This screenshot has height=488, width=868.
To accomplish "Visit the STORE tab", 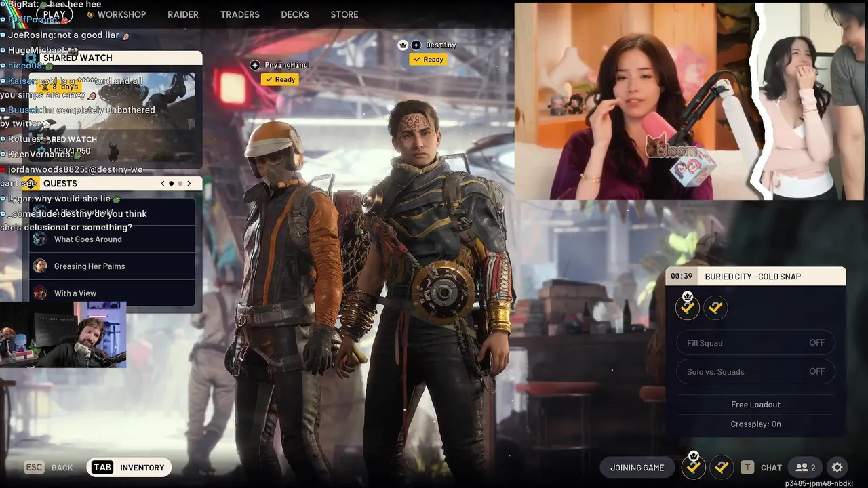I will click(344, 14).
